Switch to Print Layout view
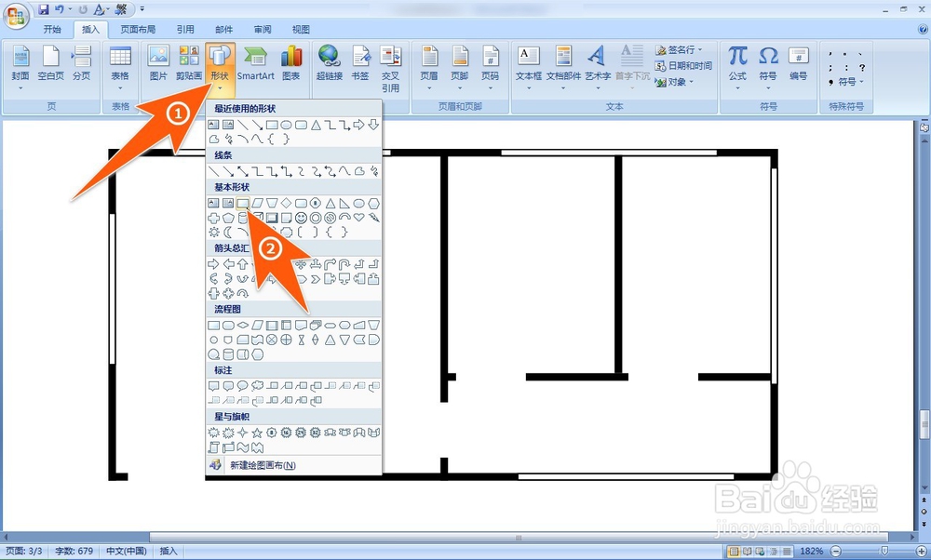This screenshot has height=560, width=931. click(x=734, y=551)
